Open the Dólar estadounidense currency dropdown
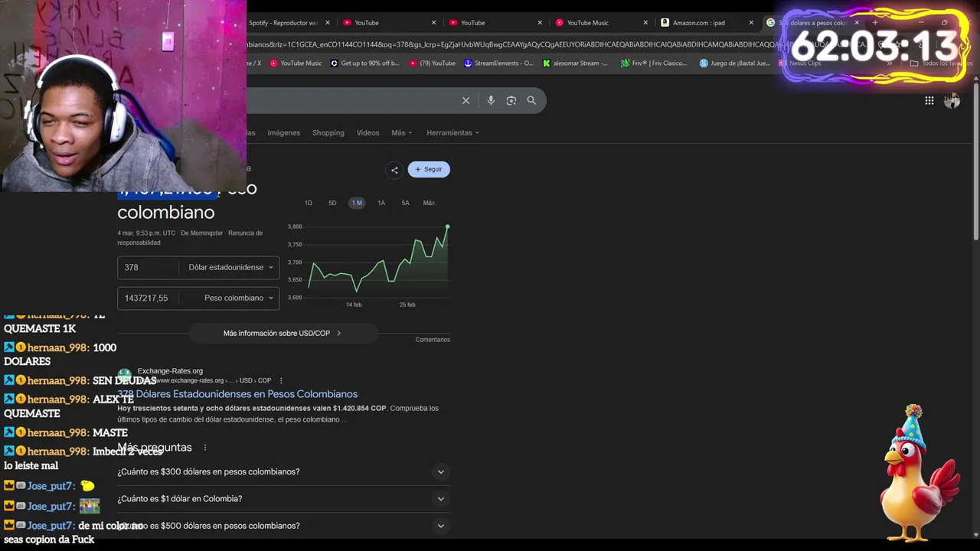This screenshot has height=551, width=980. point(230,267)
